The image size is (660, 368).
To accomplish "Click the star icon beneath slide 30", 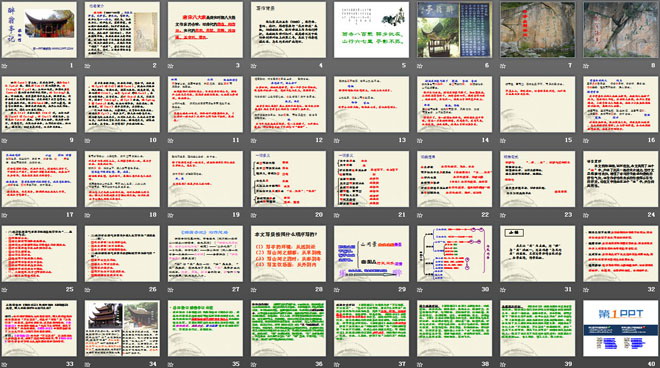I will (x=420, y=289).
